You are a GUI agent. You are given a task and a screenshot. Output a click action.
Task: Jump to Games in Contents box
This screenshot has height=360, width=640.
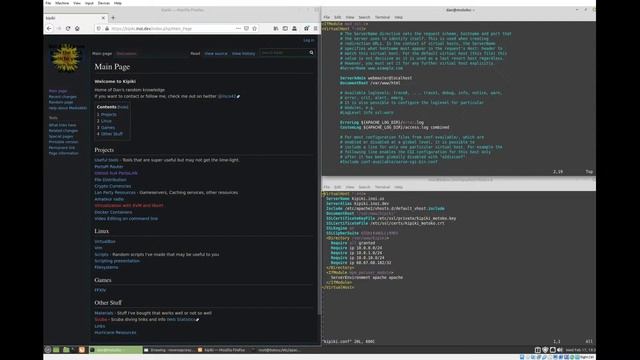(108, 128)
